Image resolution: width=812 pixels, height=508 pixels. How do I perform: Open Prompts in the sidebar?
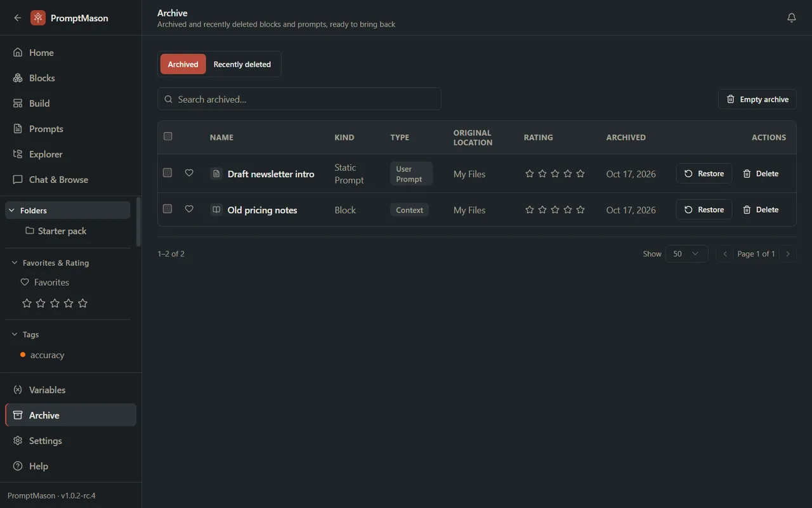[x=70, y=129]
